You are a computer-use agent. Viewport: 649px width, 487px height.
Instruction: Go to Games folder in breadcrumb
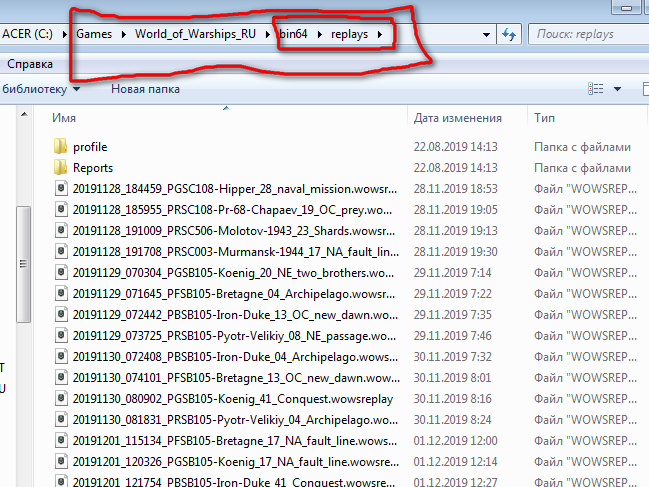pos(94,34)
